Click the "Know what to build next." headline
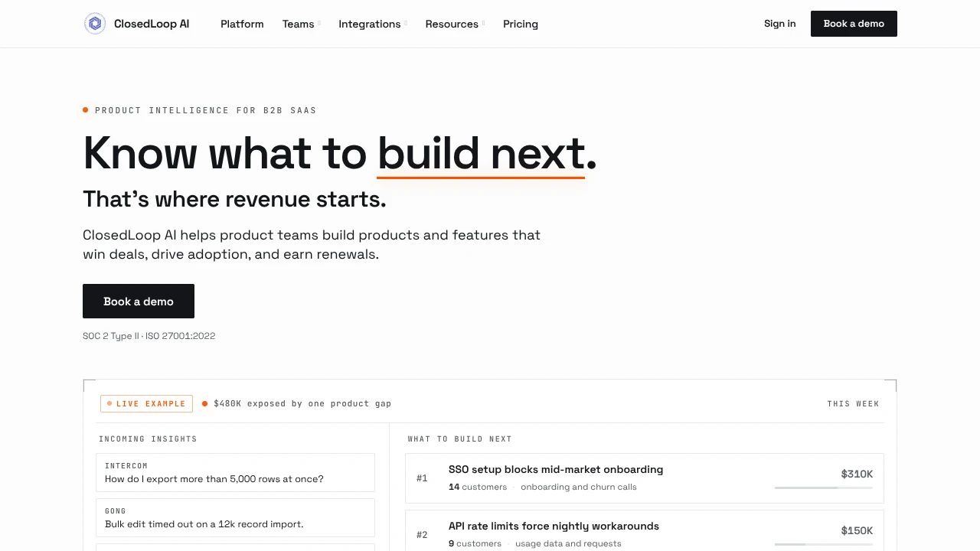This screenshot has height=551, width=980. [x=339, y=153]
